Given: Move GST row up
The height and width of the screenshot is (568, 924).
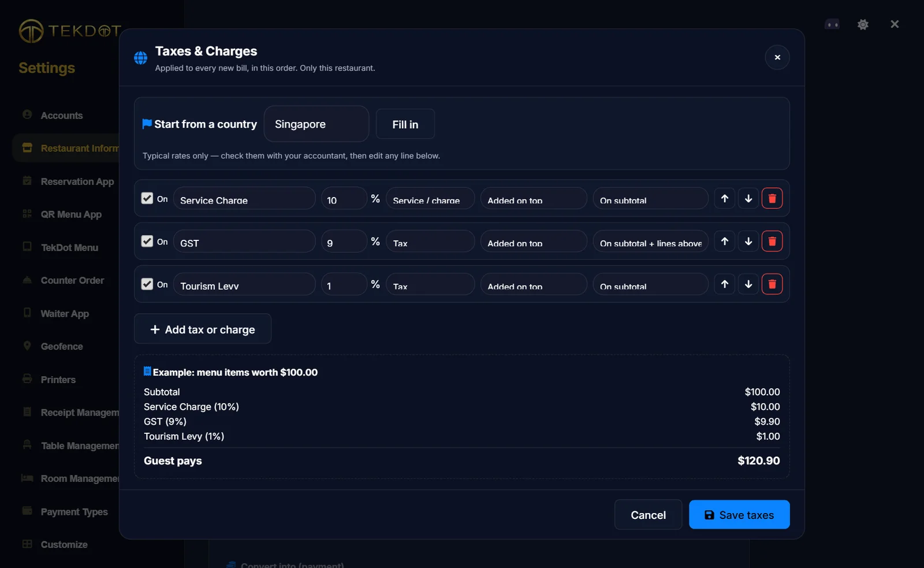Looking at the screenshot, I should [x=724, y=241].
